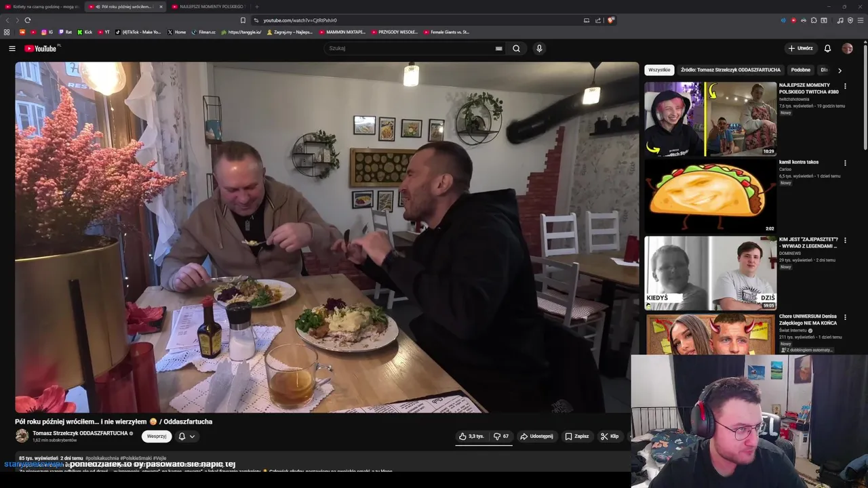Open kamil kontra takos video title
This screenshot has height=488, width=868.
click(799, 162)
